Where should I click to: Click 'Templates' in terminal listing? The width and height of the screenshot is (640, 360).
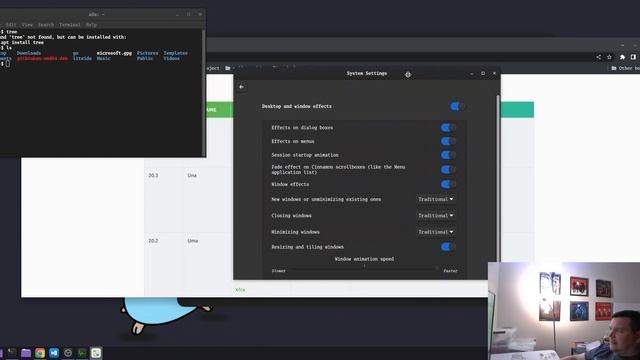click(x=176, y=53)
